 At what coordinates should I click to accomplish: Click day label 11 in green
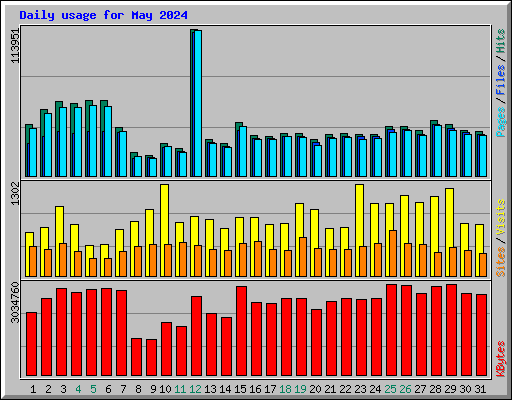(180, 389)
